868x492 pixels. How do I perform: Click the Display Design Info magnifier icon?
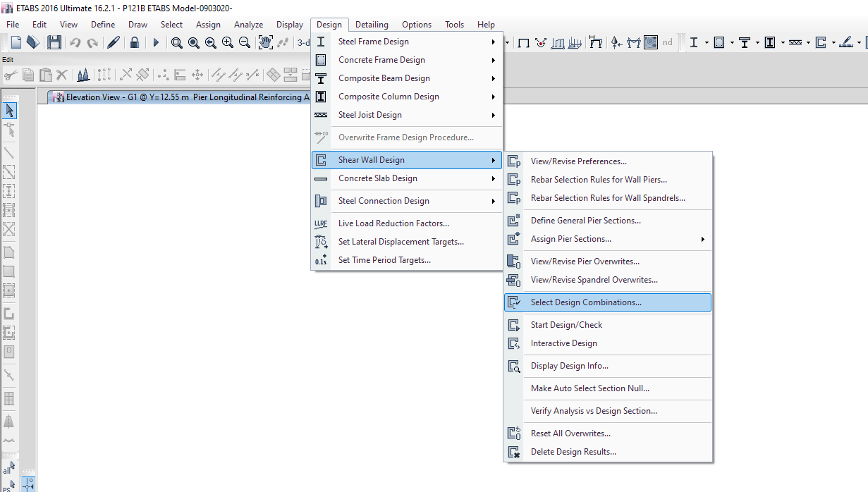514,366
